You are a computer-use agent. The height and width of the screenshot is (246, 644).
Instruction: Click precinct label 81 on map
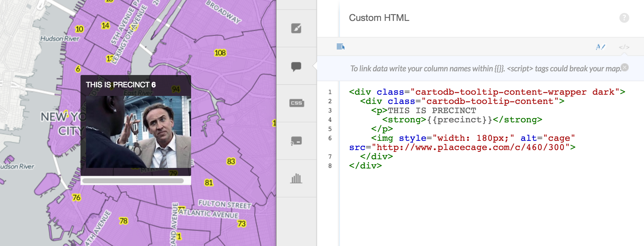[209, 183]
